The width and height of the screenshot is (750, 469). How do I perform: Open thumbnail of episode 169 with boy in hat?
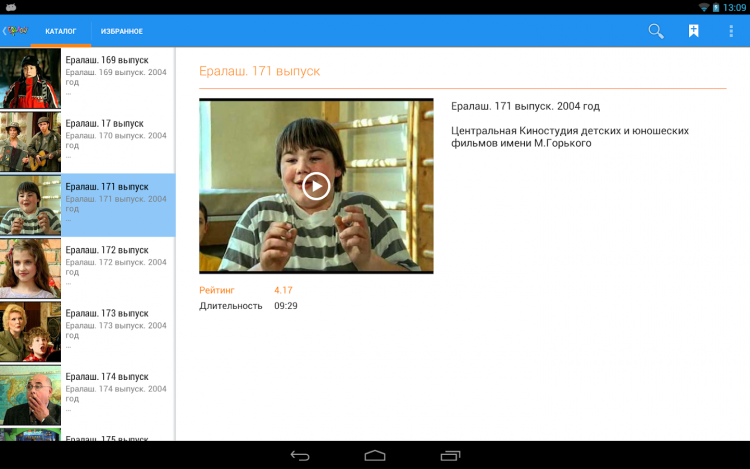click(x=30, y=78)
